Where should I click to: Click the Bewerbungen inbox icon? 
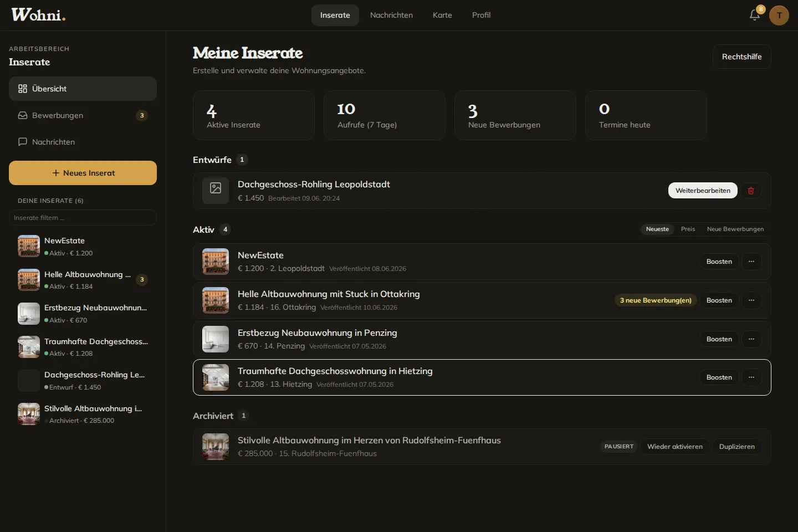pos(23,115)
